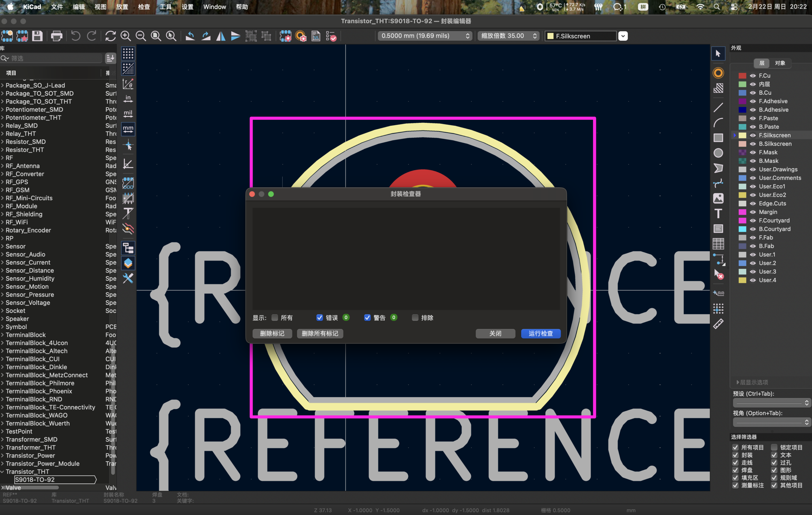Select the Draw Circle tool
Image resolution: width=812 pixels, height=515 pixels.
(x=718, y=153)
